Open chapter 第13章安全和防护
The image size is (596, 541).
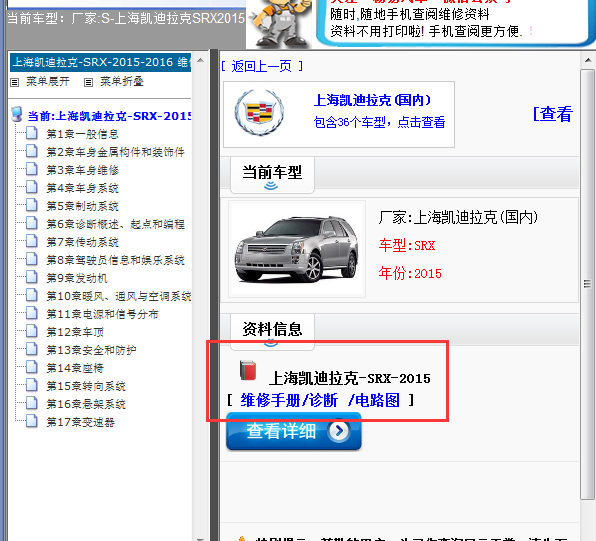(91, 350)
